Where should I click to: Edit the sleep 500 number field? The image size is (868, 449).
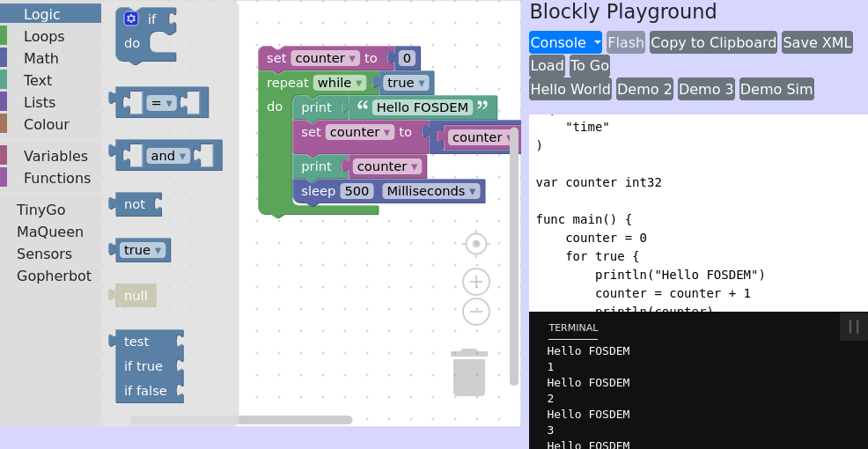pyautogui.click(x=357, y=191)
